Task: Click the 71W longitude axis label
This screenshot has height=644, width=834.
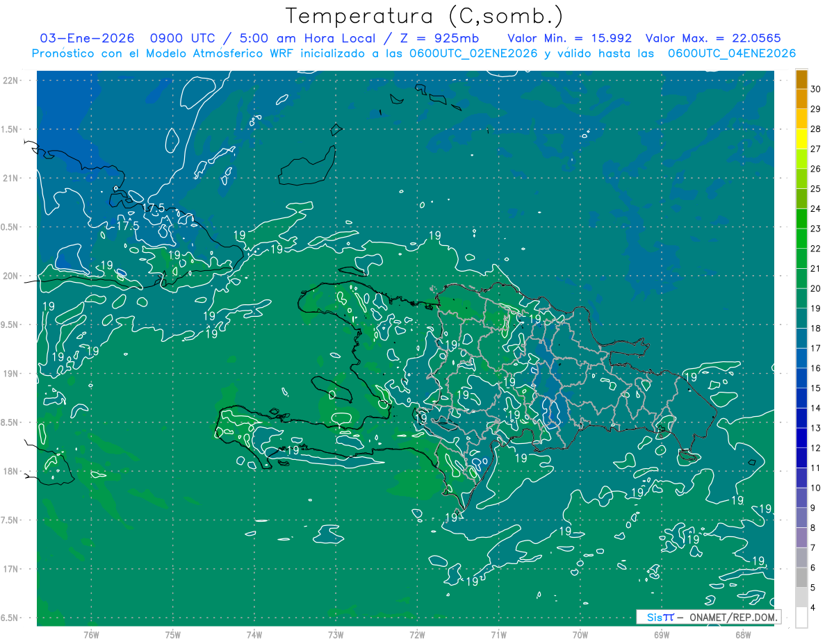Action: 498,634
